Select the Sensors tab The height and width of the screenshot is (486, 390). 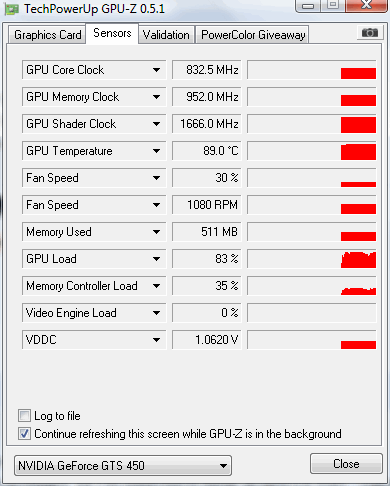coord(112,33)
